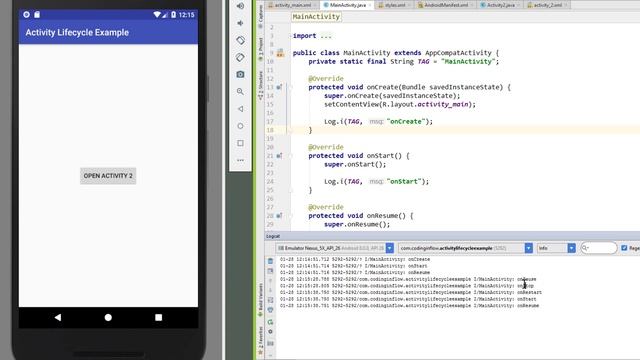Switch to the activity_2.xml tab
The width and height of the screenshot is (640, 360).
coord(547,5)
